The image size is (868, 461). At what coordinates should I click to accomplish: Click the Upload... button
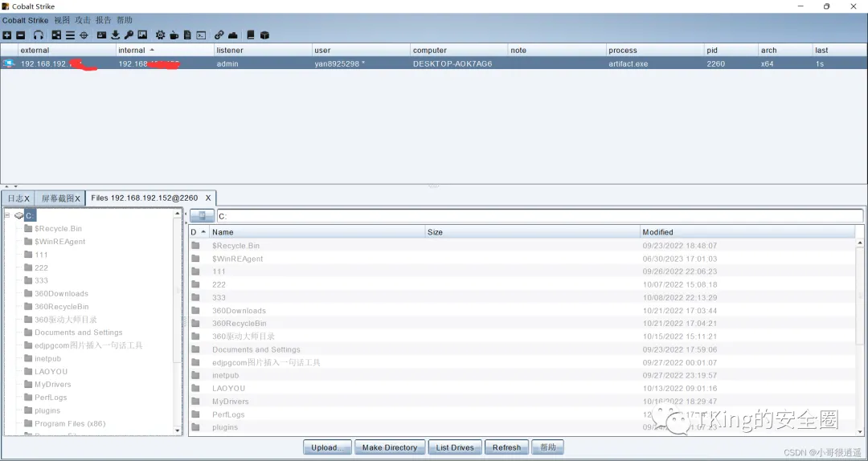point(327,447)
